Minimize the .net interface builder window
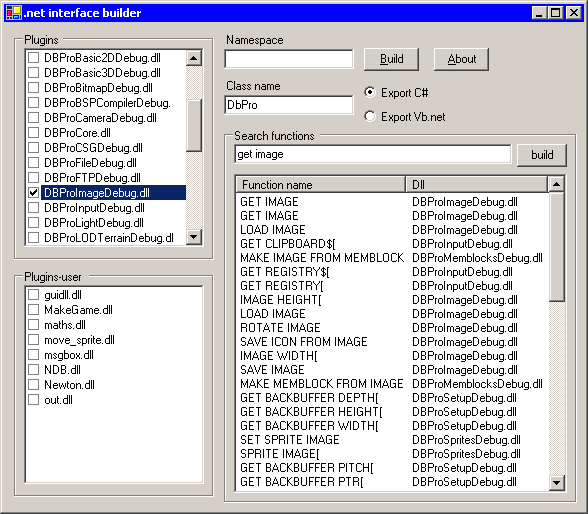588x514 pixels. click(x=539, y=13)
